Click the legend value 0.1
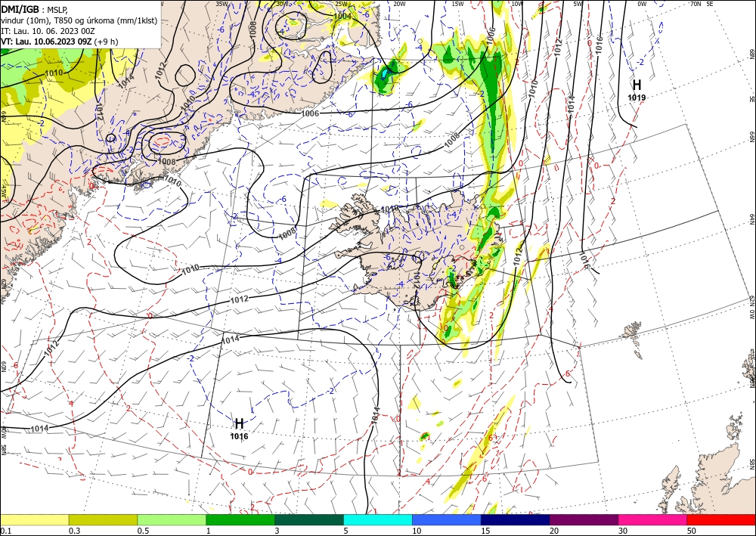This screenshot has width=756, height=536. [5, 531]
